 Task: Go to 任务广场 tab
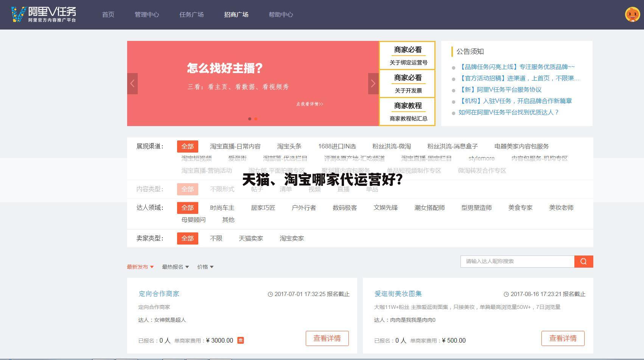coord(191,14)
